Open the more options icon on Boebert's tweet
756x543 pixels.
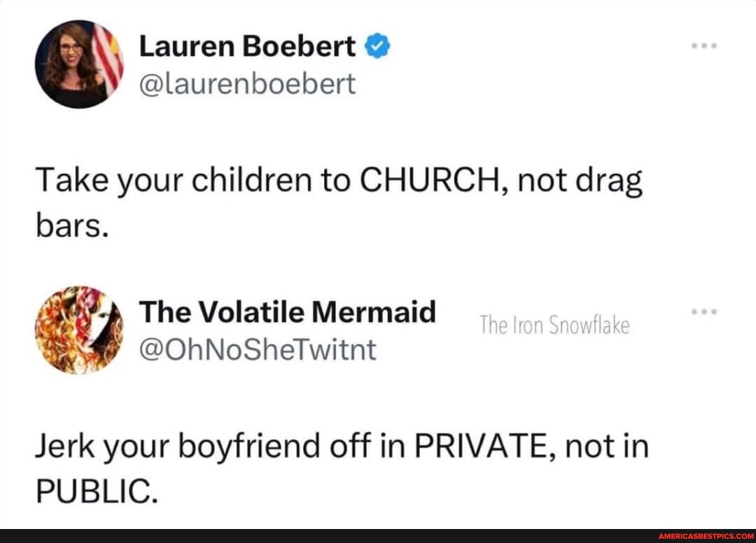pos(703,44)
